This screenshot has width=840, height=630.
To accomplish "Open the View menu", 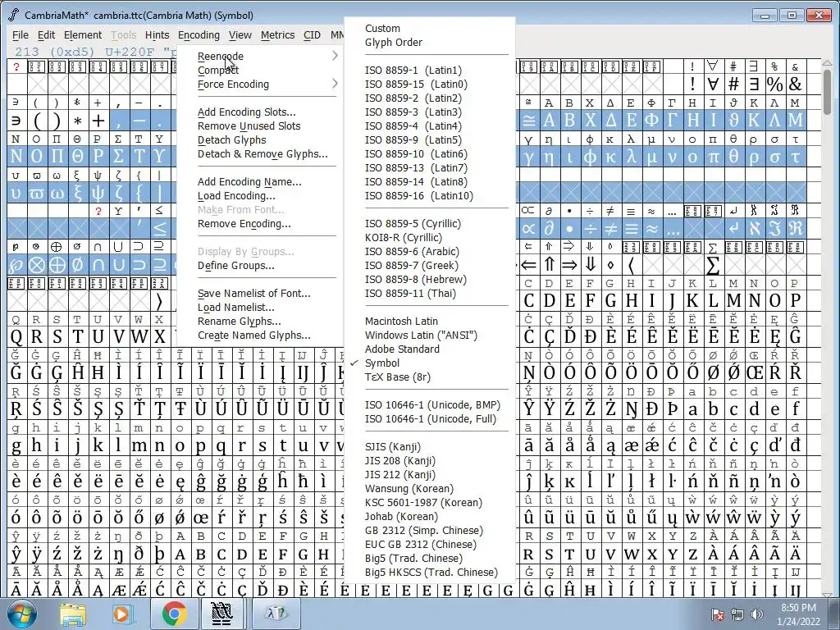I will pos(240,34).
